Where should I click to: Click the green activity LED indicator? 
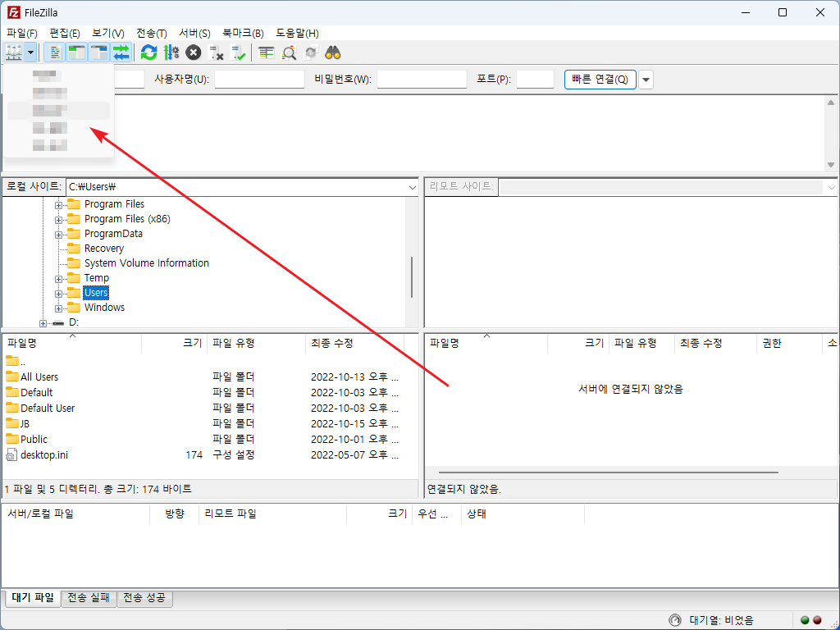(805, 620)
